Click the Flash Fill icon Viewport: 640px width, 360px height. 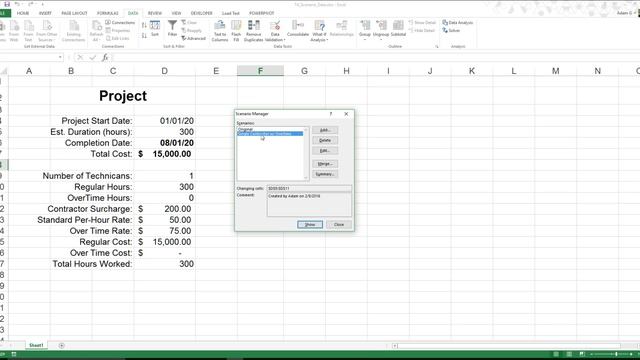click(236, 31)
